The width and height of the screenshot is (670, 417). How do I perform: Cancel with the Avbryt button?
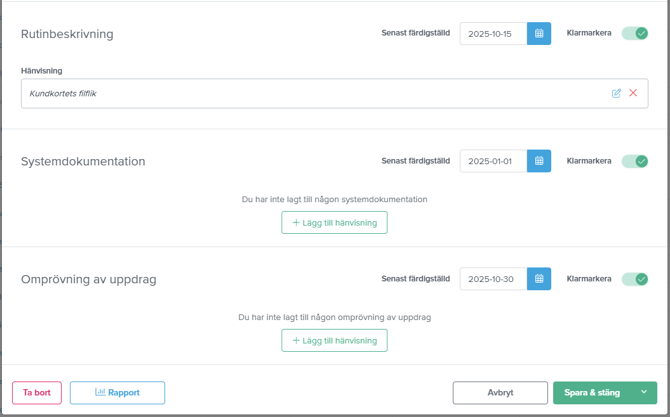click(x=500, y=393)
